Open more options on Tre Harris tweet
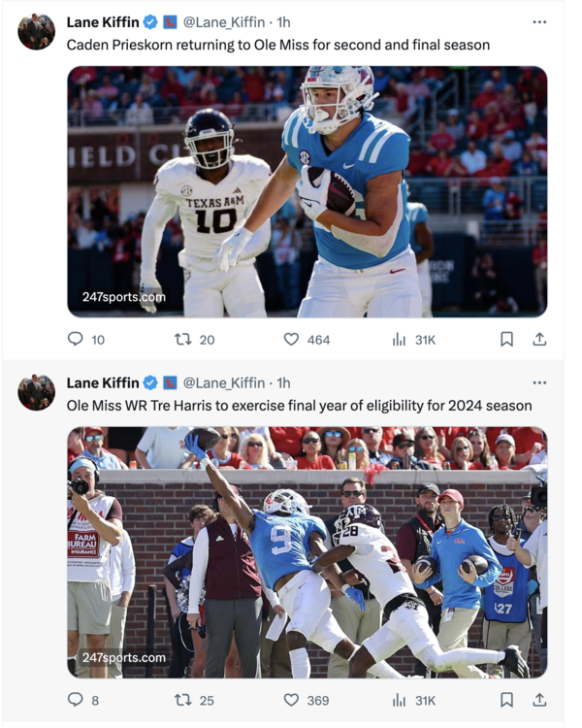 (x=539, y=382)
